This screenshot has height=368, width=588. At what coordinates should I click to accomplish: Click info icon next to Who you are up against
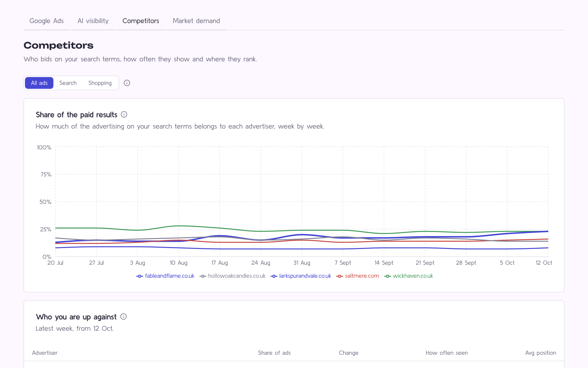click(x=123, y=317)
